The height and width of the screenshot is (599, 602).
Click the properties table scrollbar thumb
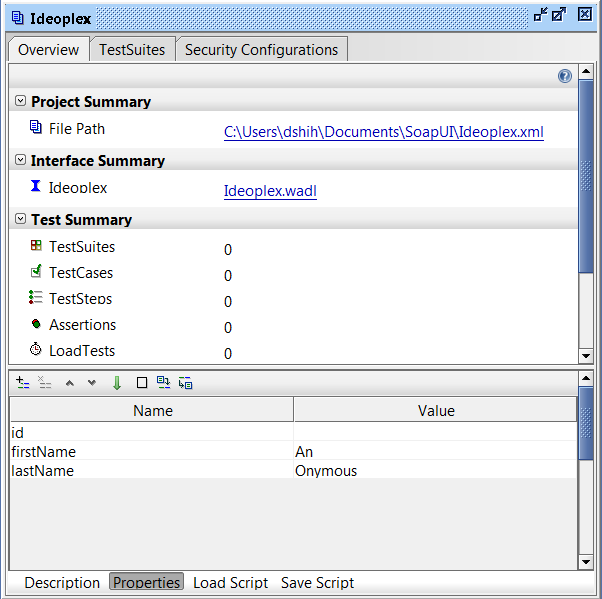coord(586,423)
